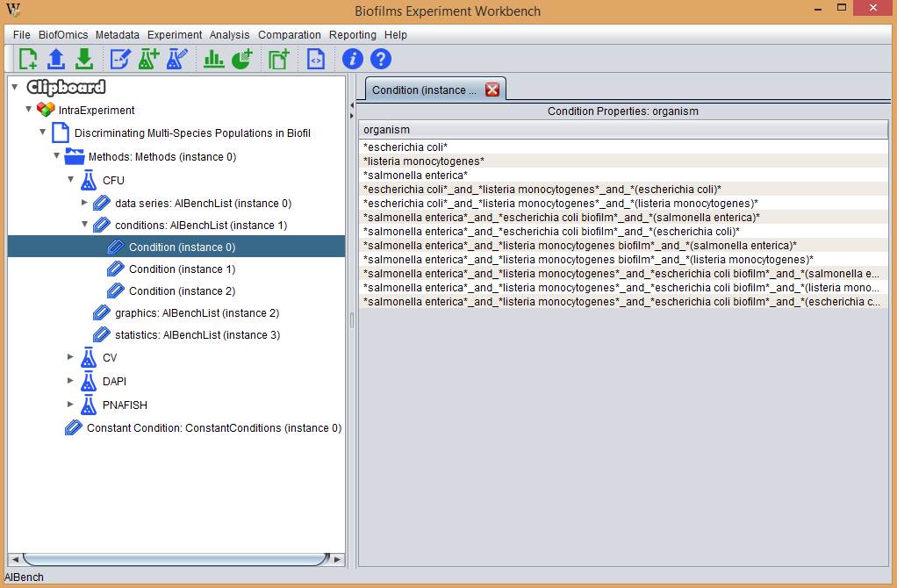897x588 pixels.
Task: Click the edit form pencil toolbar icon
Action: click(x=120, y=59)
